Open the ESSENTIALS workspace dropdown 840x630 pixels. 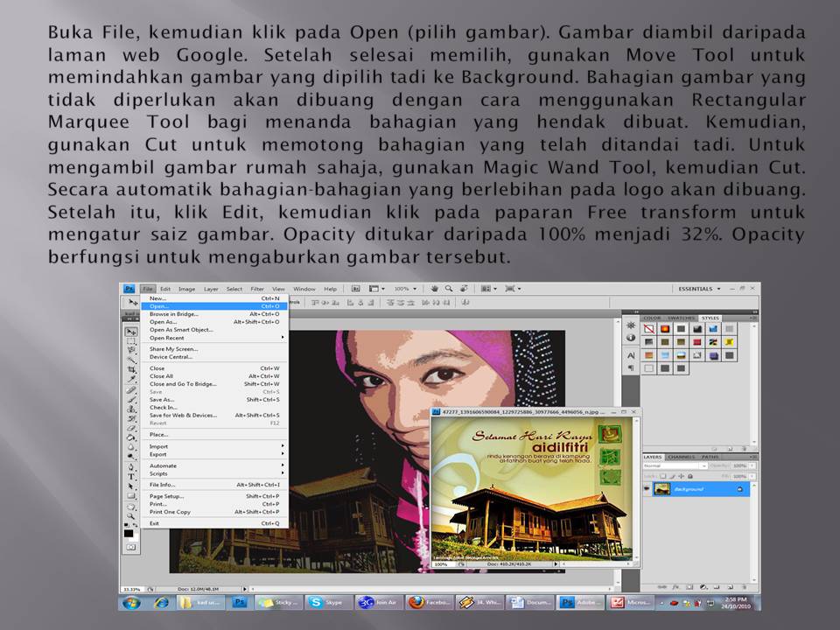click(700, 289)
